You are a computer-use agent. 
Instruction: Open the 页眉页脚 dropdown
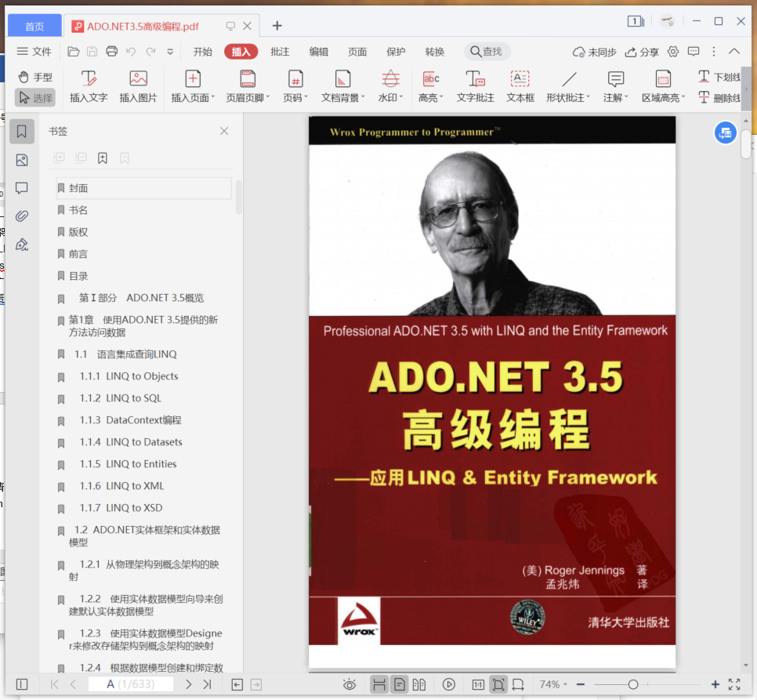pos(248,87)
